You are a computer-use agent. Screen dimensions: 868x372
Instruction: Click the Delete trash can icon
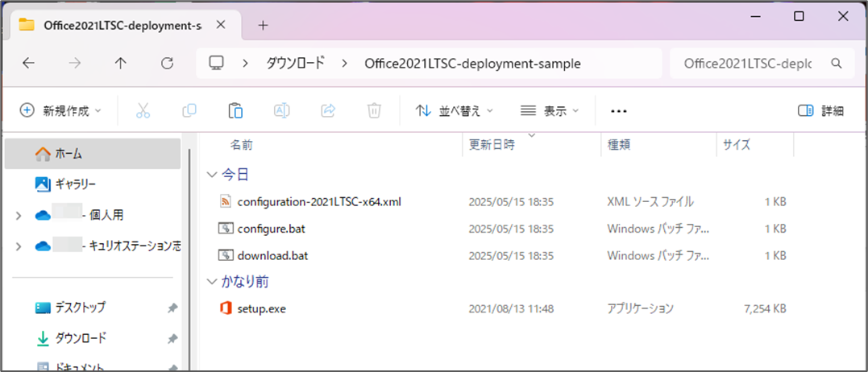click(375, 110)
